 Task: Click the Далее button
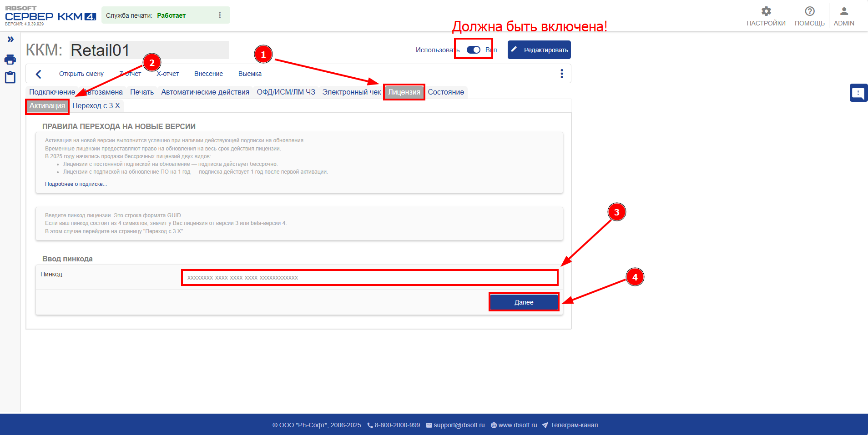tap(524, 302)
